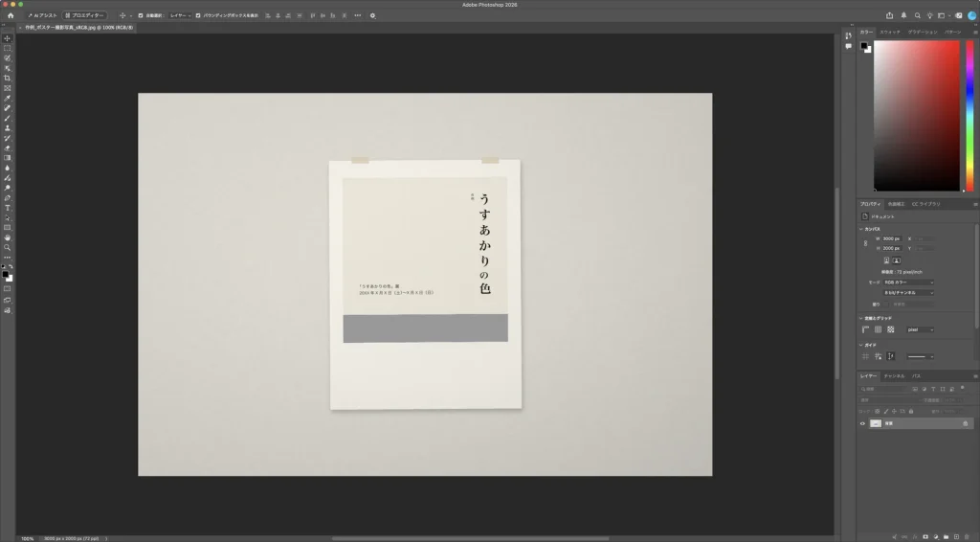Open the レイヤー auto-select dropdown
980x542 pixels.
tap(180, 15)
